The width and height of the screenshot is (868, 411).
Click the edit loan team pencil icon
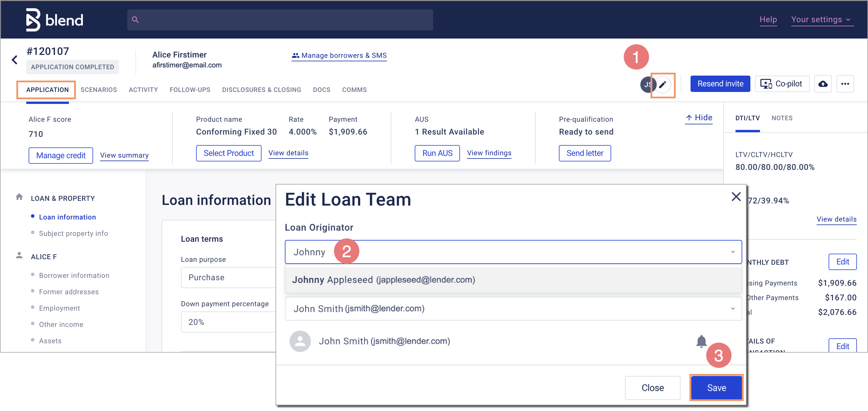(663, 84)
